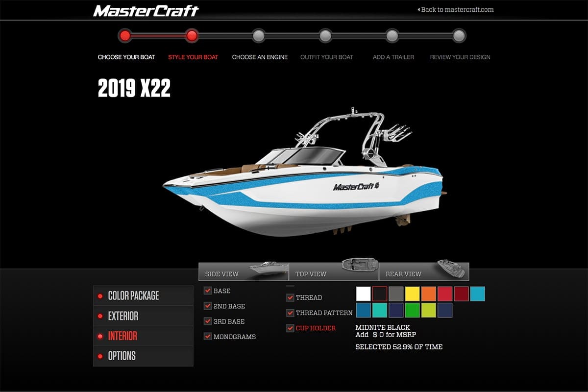Image resolution: width=588 pixels, height=392 pixels.
Task: Open the Exterior section
Action: (x=143, y=316)
